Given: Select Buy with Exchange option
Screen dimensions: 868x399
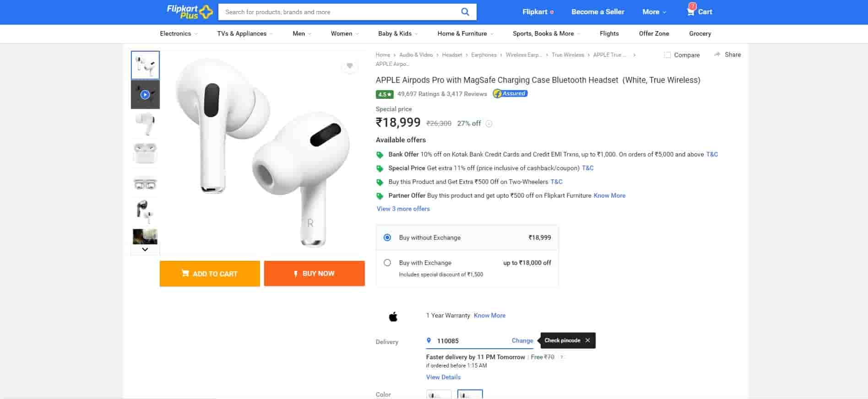Looking at the screenshot, I should 387,263.
